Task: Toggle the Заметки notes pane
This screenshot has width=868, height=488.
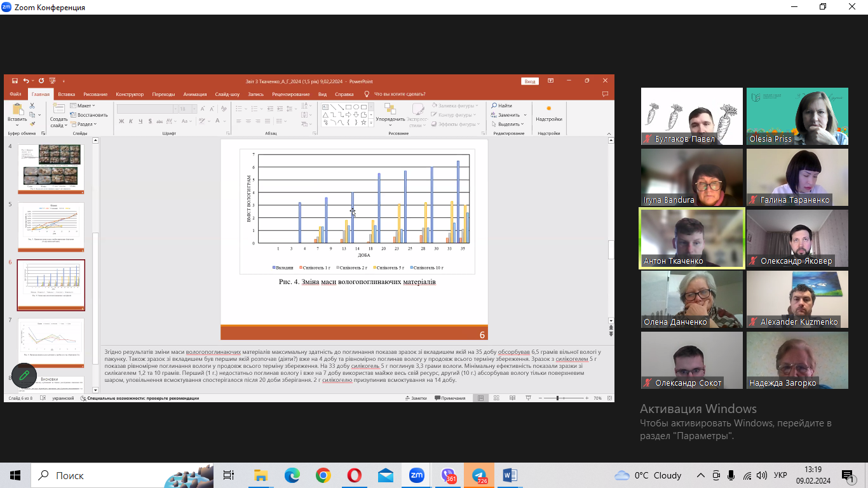Action: (416, 398)
